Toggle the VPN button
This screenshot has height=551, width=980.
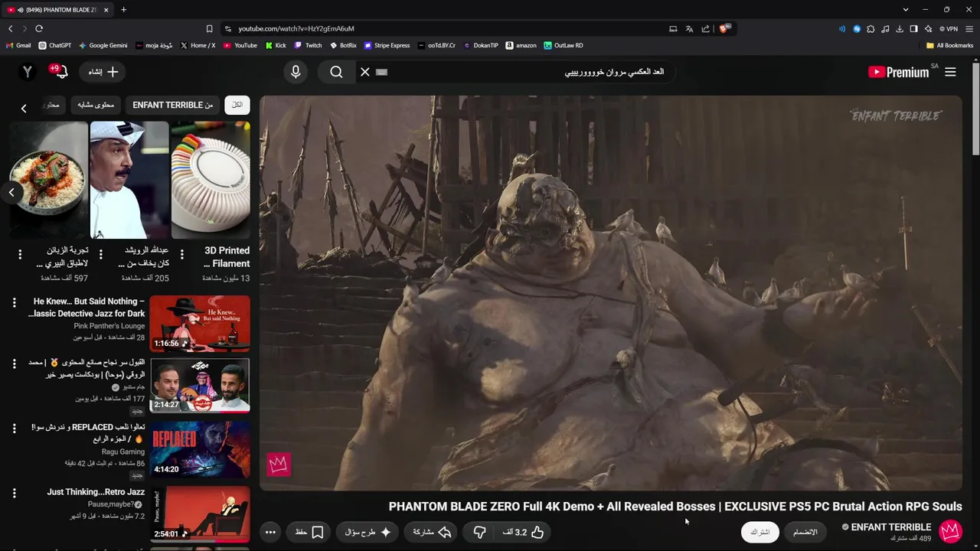tap(949, 29)
